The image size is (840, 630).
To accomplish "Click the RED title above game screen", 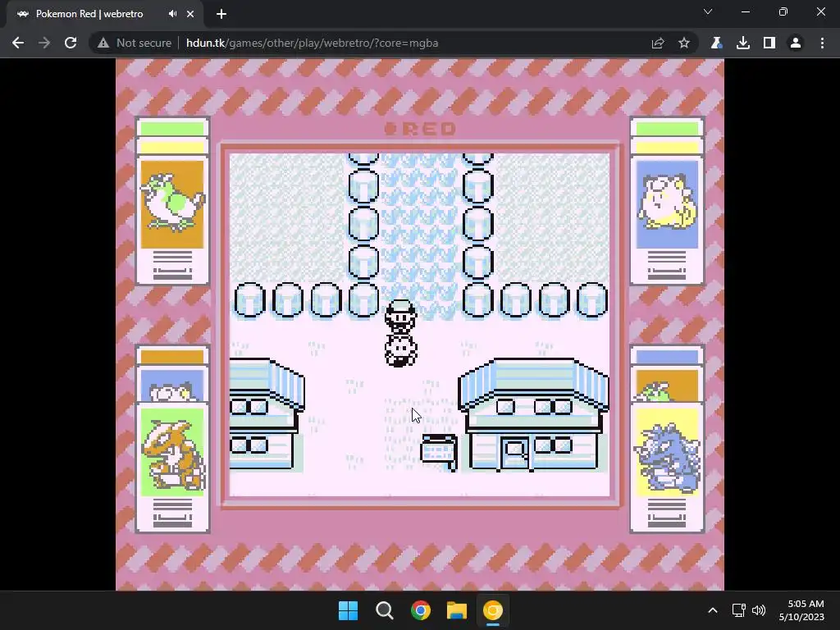I will point(421,129).
